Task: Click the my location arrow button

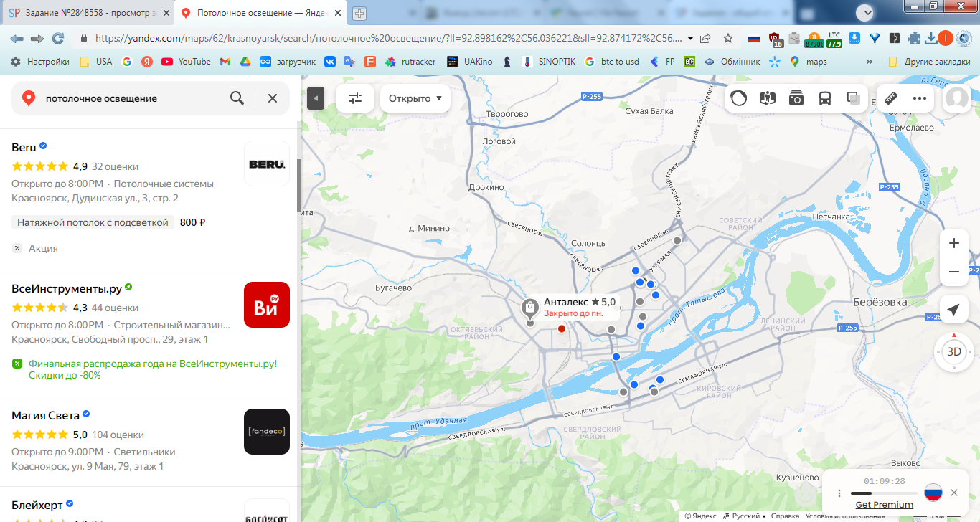Action: point(953,310)
